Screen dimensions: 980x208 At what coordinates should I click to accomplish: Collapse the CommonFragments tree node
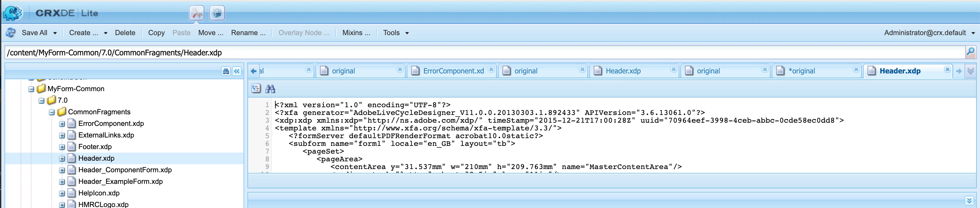pyautogui.click(x=52, y=113)
